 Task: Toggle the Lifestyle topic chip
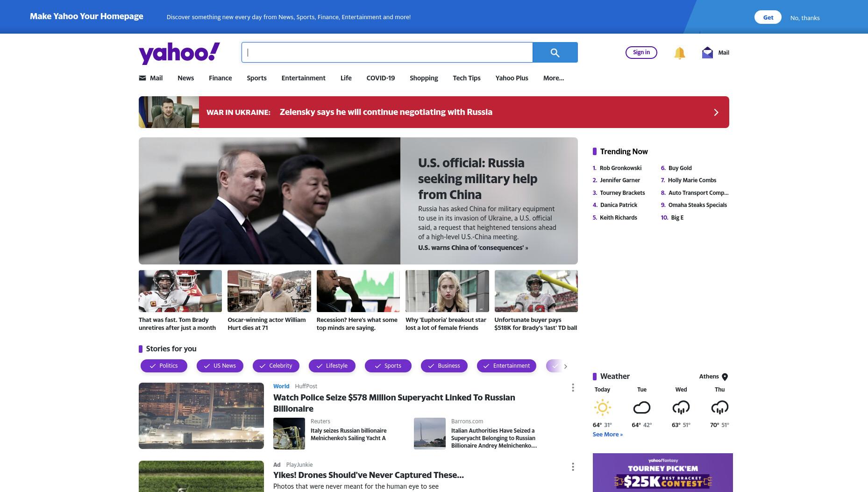click(x=332, y=366)
